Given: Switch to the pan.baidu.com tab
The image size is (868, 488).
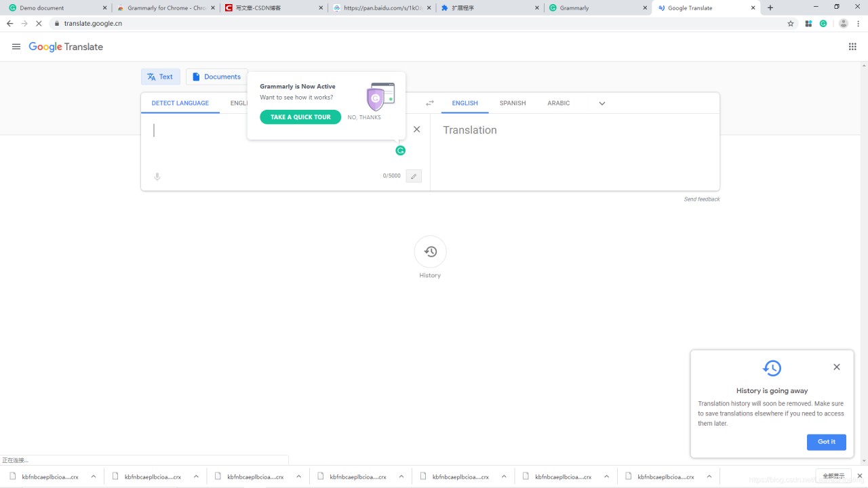Looking at the screenshot, I should pos(381,8).
